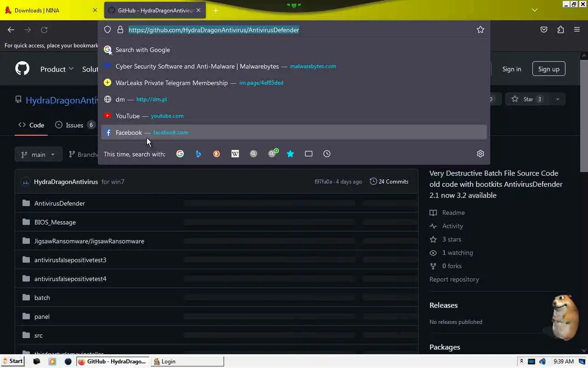Search open tabs using the tab icon

click(309, 154)
